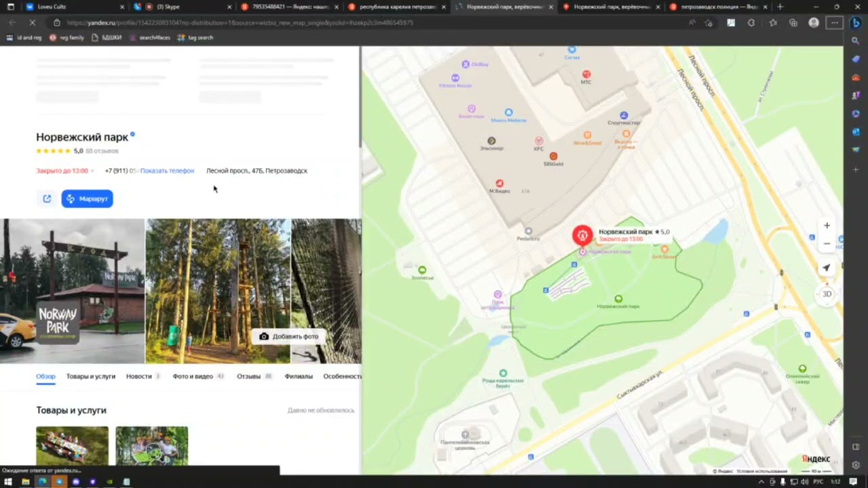Screen dimensions: 868x488
Task: Open a new browser tab with plus
Action: tap(780, 7)
